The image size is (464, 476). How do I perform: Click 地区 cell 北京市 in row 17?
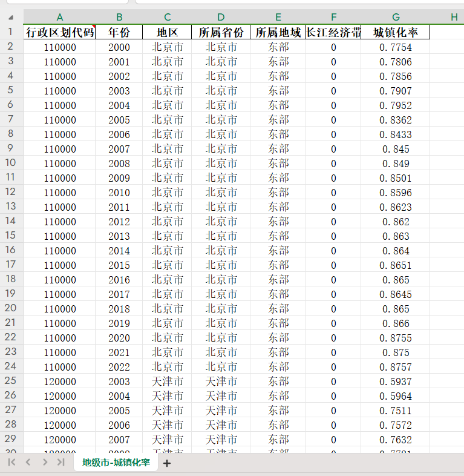pos(167,266)
